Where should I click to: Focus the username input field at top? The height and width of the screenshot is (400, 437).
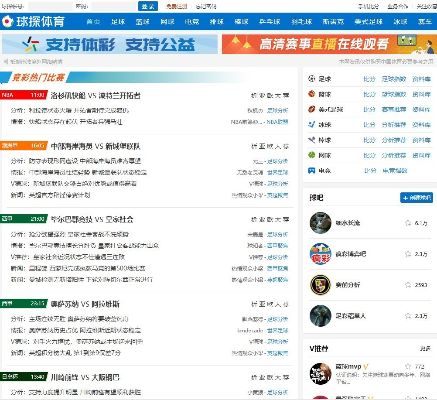(50, 6)
